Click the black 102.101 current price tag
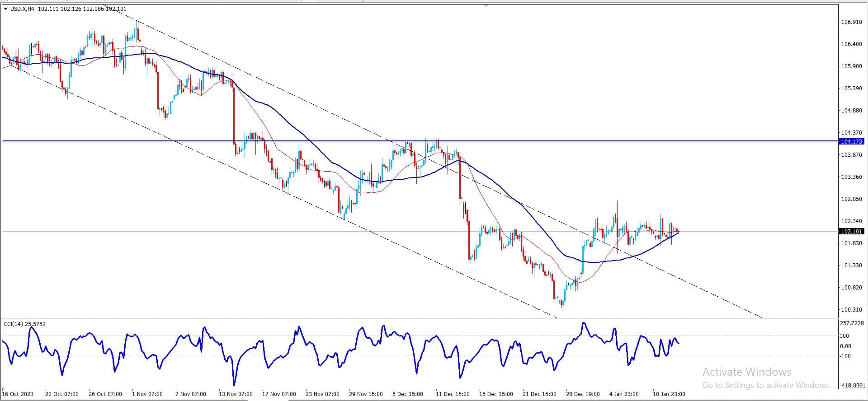This screenshot has height=401, width=868. tap(851, 231)
